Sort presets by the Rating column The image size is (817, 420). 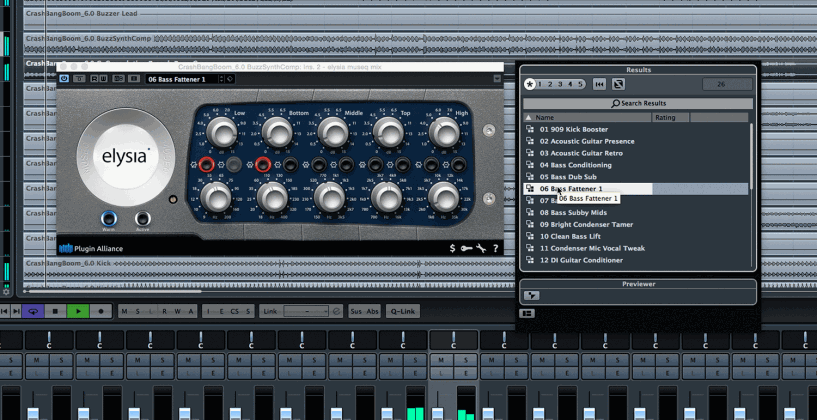point(665,118)
